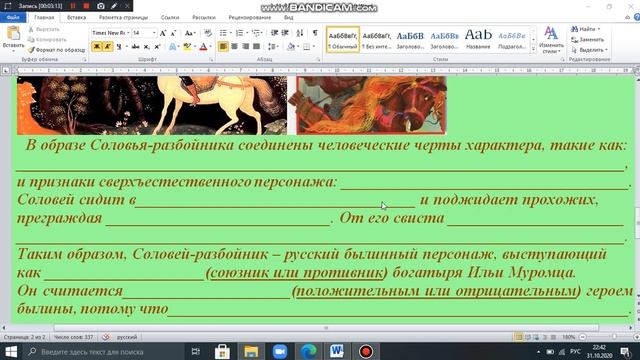640x360 pixels.
Task: Take a Bandicam screenshot with camera icon
Action: point(101,6)
